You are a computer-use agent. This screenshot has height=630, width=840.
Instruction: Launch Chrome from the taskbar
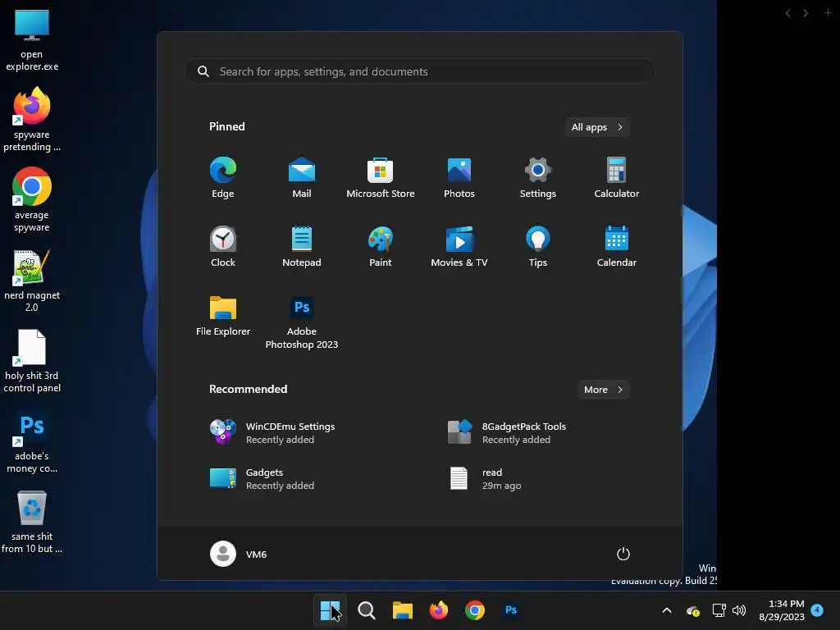(x=475, y=610)
